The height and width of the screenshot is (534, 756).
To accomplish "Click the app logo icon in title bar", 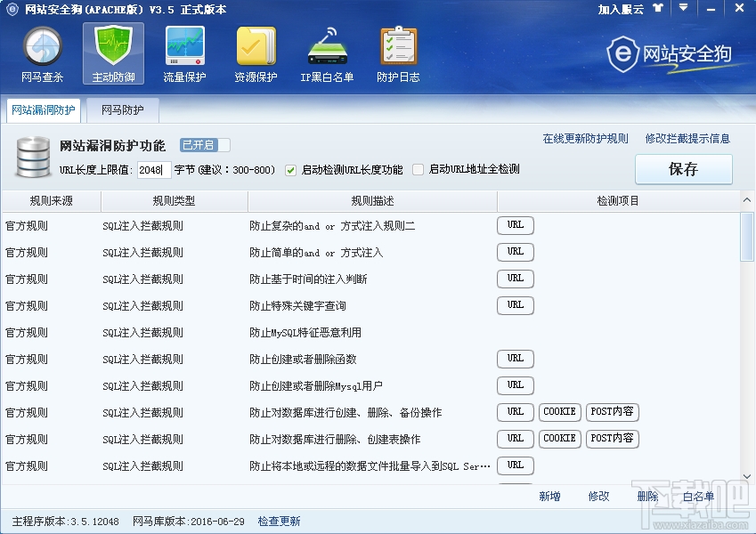I will click(x=12, y=9).
